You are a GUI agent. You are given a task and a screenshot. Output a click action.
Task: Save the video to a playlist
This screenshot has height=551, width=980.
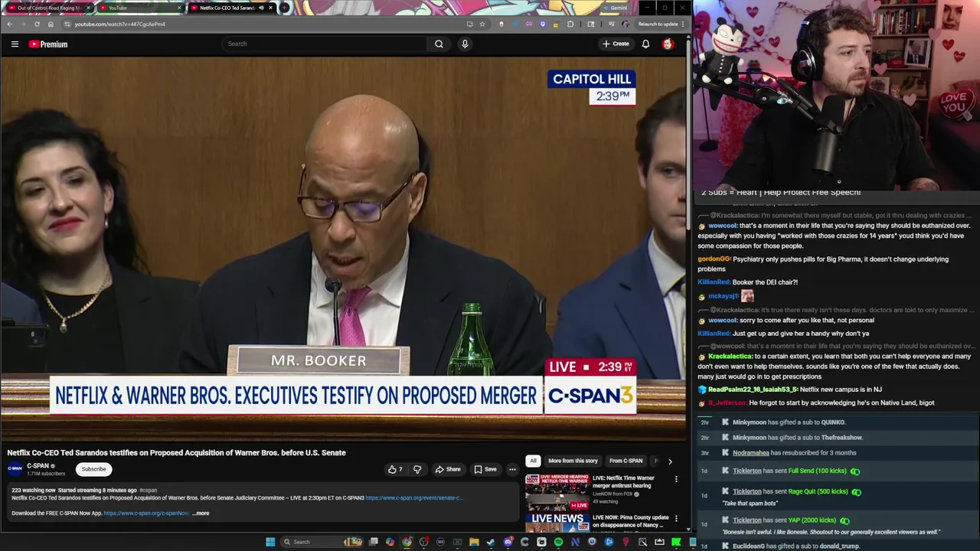tap(485, 469)
